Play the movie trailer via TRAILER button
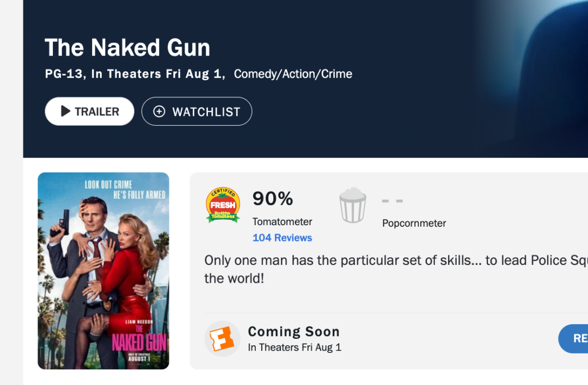The width and height of the screenshot is (588, 385). click(89, 111)
